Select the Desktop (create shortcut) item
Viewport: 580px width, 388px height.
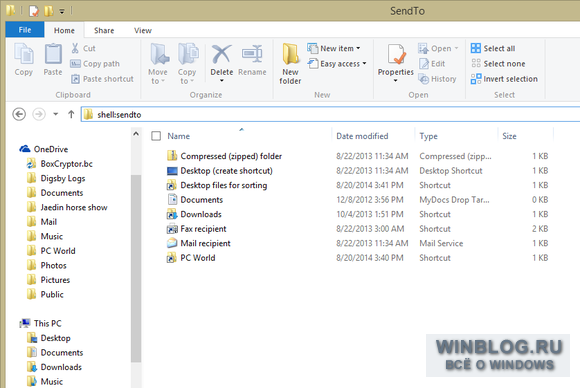point(226,171)
